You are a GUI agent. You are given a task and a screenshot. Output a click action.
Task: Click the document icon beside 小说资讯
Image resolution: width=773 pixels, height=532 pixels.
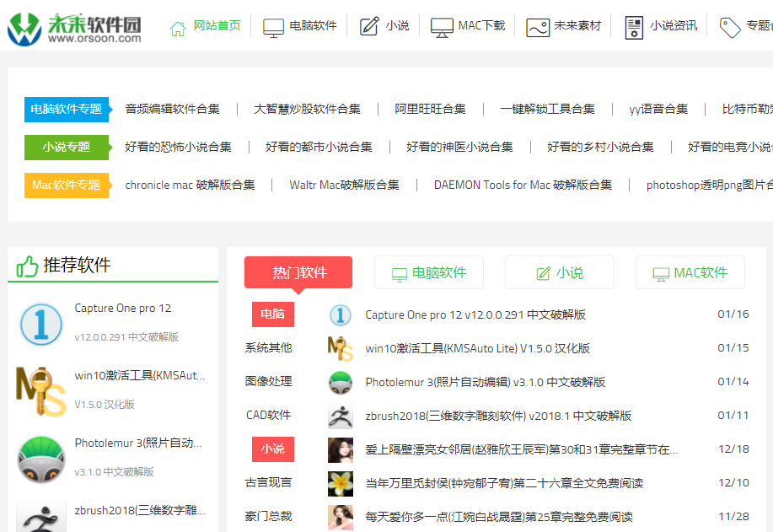click(x=634, y=27)
